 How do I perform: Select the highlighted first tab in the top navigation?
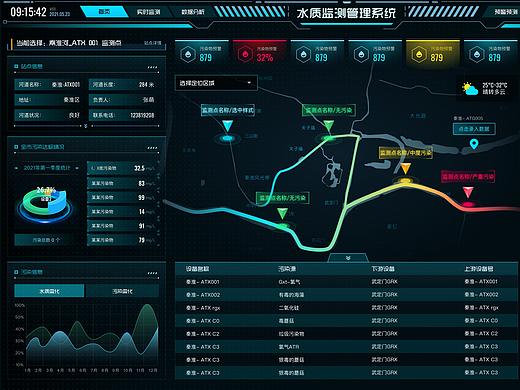[104, 12]
